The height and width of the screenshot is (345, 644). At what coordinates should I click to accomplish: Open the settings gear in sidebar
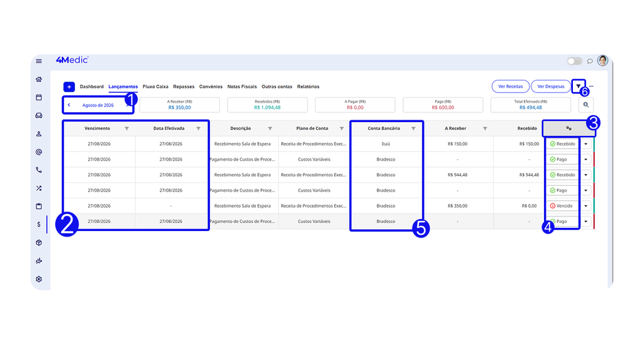(x=38, y=279)
